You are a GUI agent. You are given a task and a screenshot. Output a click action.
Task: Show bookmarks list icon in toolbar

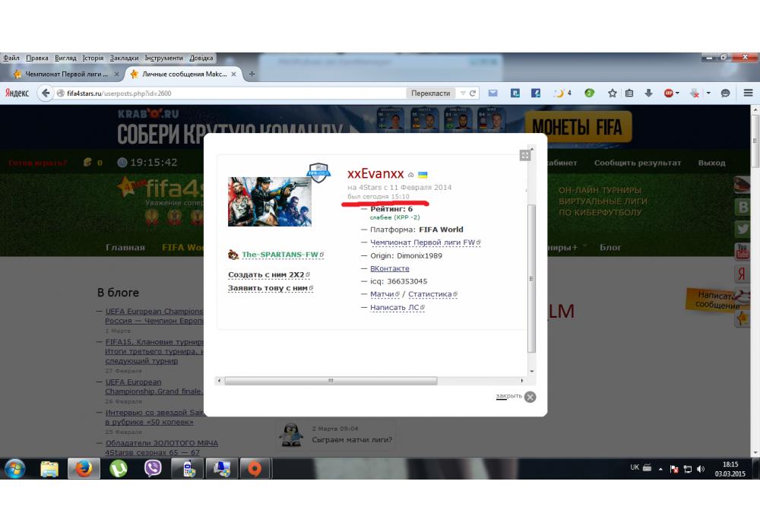point(629,93)
